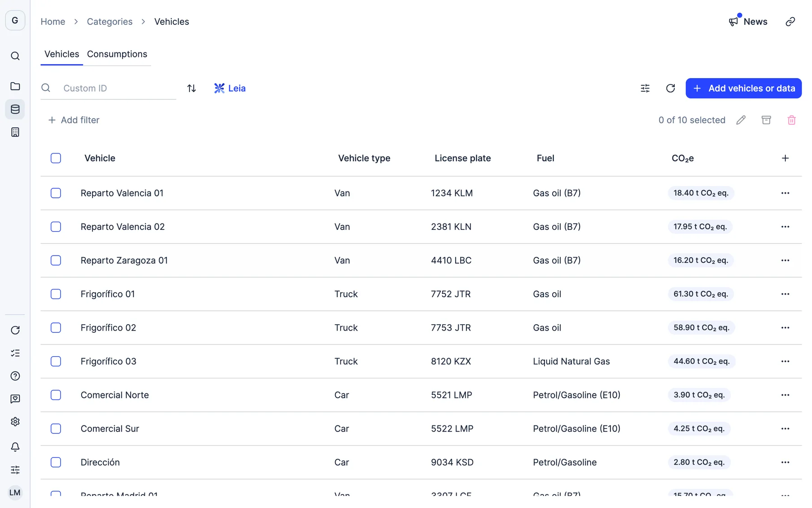Open the G workspace logo
The width and height of the screenshot is (812, 508).
[15, 20]
